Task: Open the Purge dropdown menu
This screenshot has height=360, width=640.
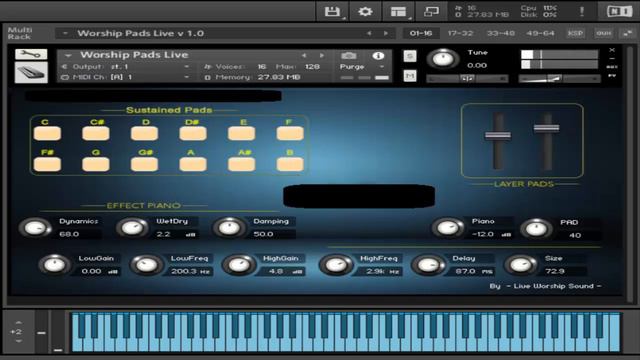Action: pos(362,67)
